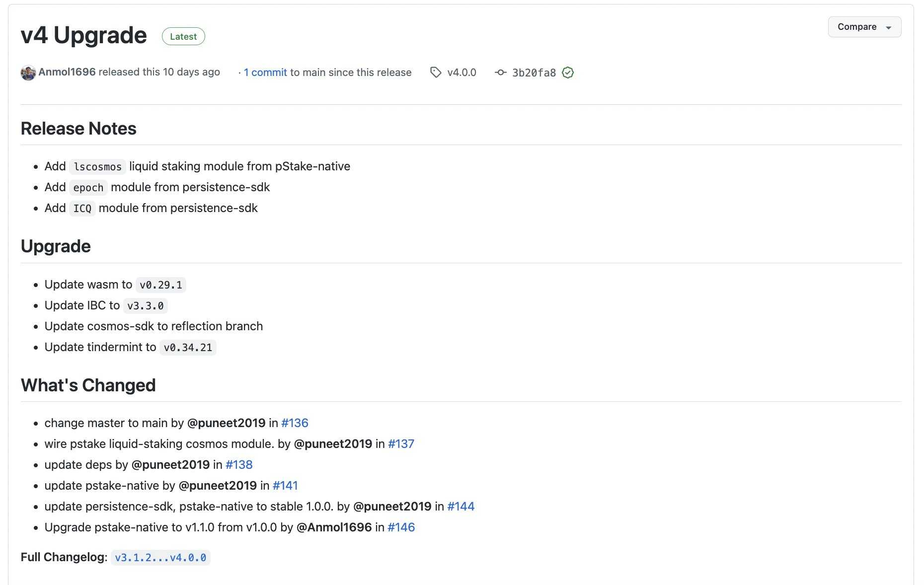The image size is (924, 585).
Task: Open pull request #138
Action: [x=239, y=465]
